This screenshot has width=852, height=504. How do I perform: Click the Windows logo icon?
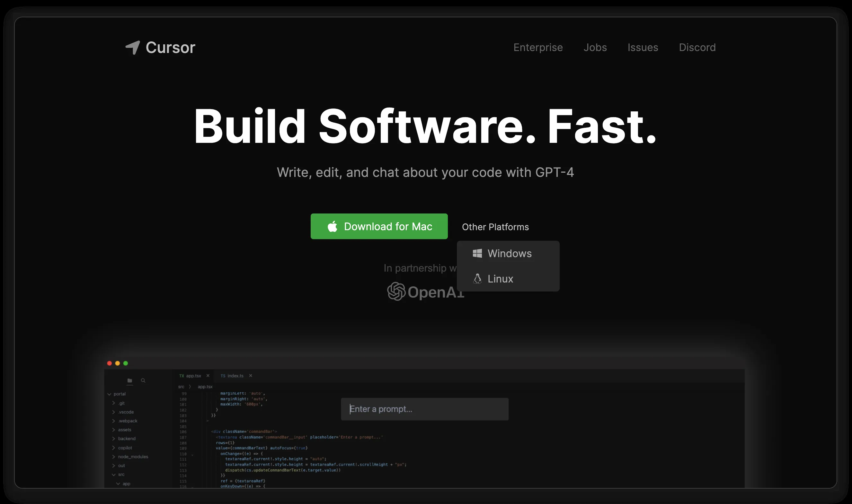click(477, 253)
